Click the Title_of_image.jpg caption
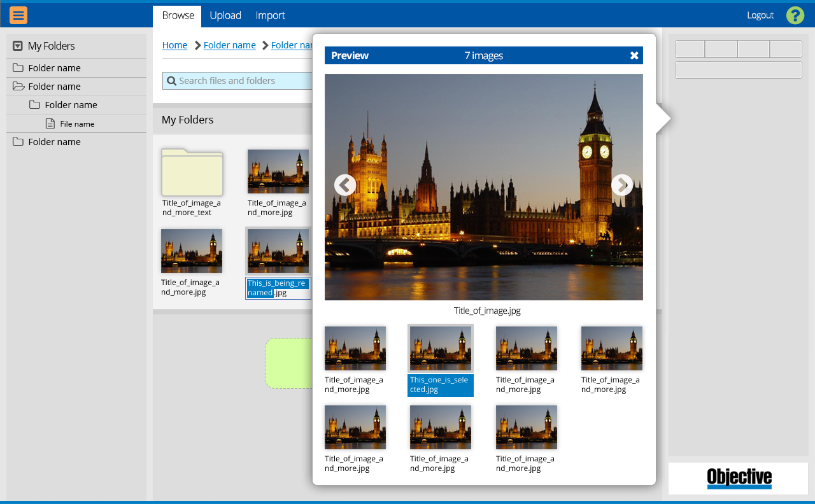This screenshot has width=815, height=504. coord(487,311)
